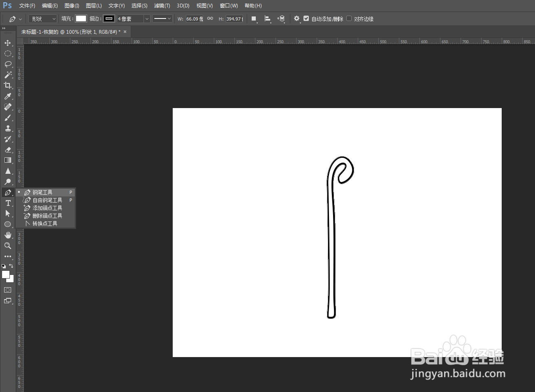
Task: Open the Edit Toolbar three-dots button
Action: point(7,256)
